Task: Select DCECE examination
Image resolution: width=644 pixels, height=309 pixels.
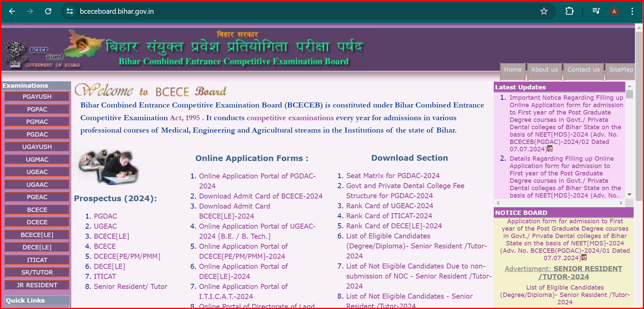Action: tap(37, 222)
